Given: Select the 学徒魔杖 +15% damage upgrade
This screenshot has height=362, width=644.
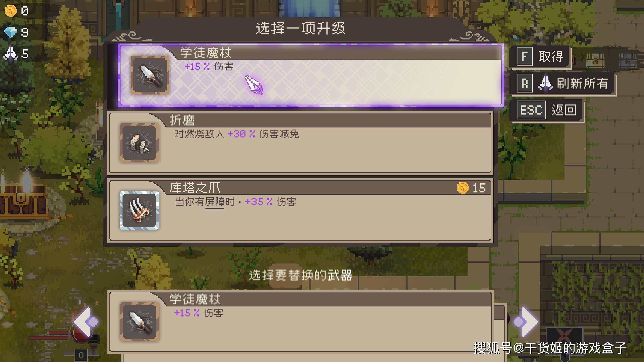Looking at the screenshot, I should click(x=311, y=75).
